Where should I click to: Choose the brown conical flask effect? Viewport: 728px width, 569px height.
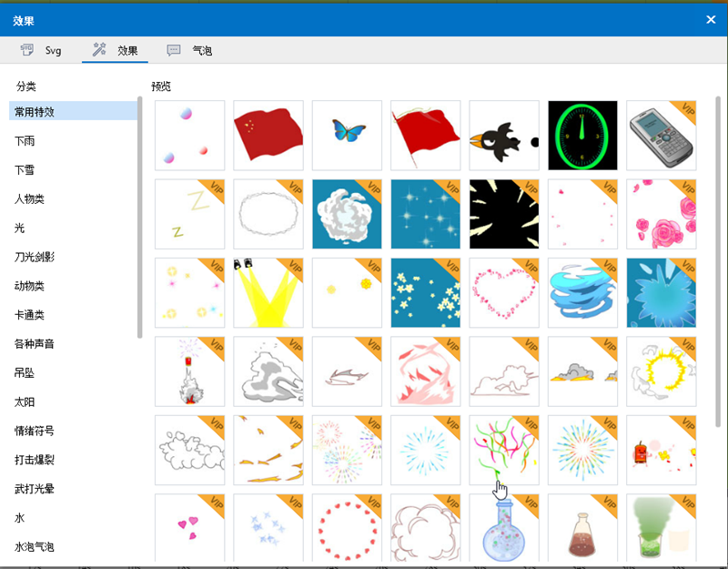coord(582,528)
